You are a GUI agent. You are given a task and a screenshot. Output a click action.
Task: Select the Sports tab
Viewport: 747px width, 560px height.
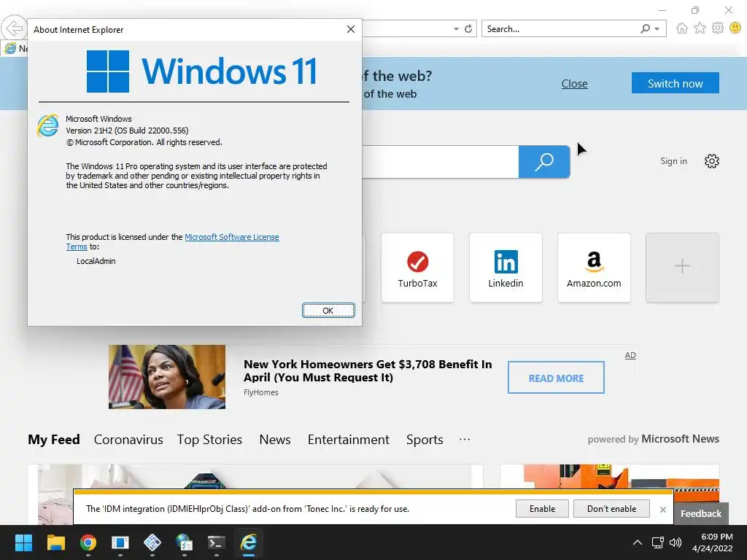[425, 440]
